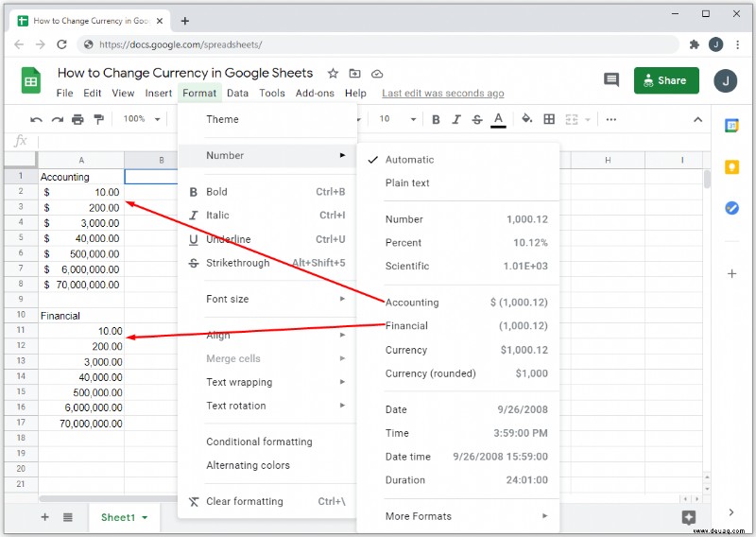Open the Edit menu
Viewport: 756px width, 537px height.
(92, 93)
